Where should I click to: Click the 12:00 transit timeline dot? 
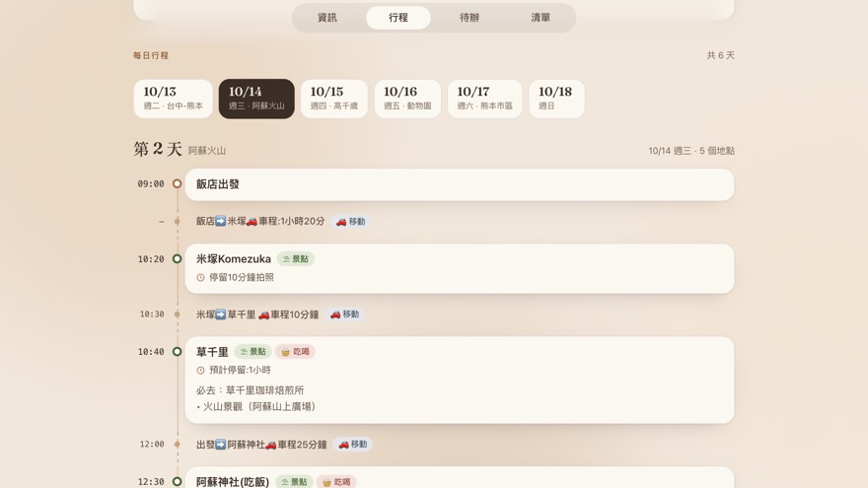178,444
